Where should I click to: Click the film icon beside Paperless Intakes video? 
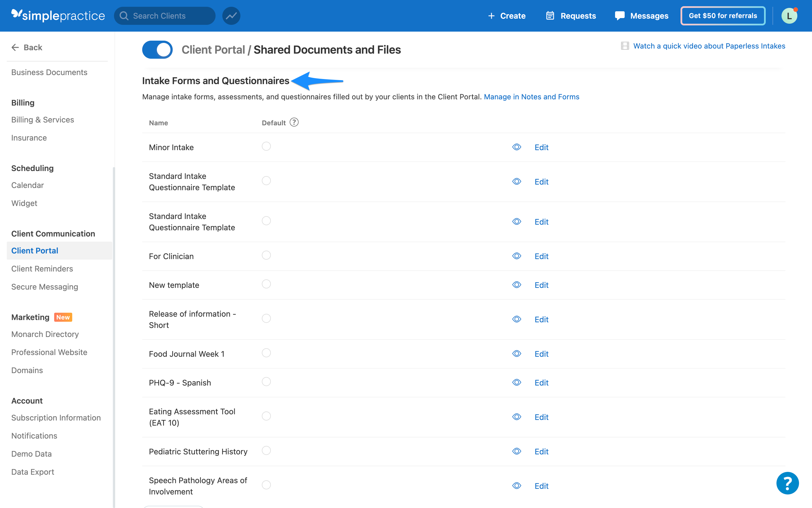coord(625,46)
